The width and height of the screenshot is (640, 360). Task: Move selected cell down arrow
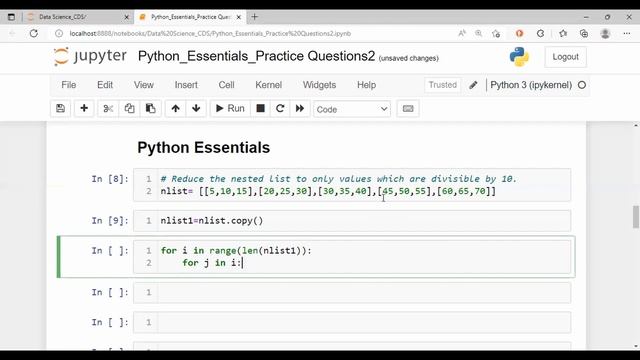point(196,109)
